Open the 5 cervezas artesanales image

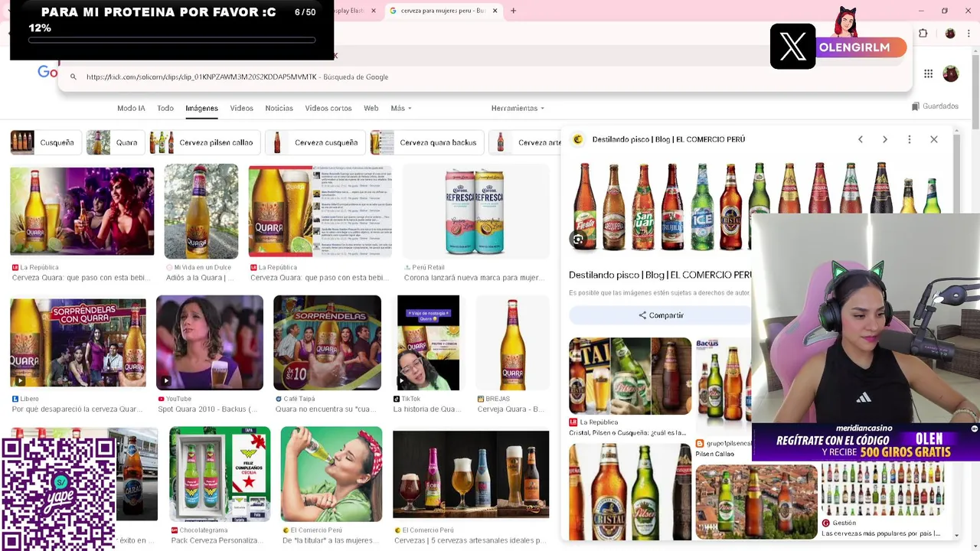[x=471, y=474]
